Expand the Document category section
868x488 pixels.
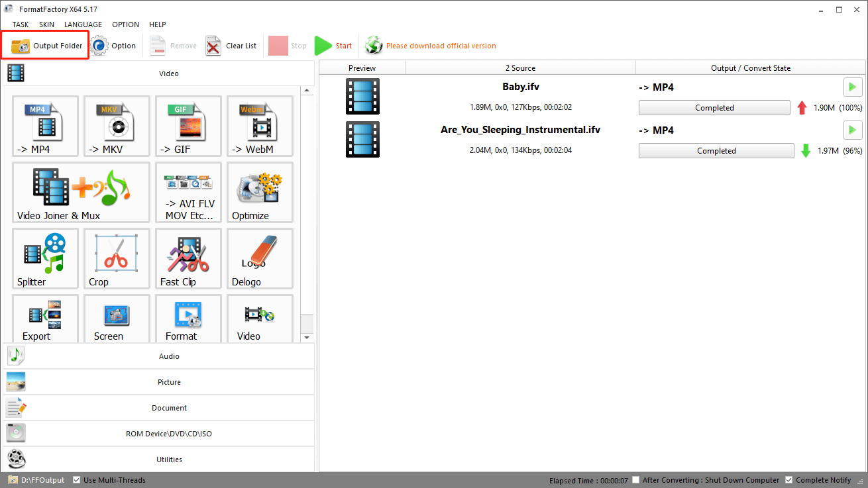pos(158,408)
